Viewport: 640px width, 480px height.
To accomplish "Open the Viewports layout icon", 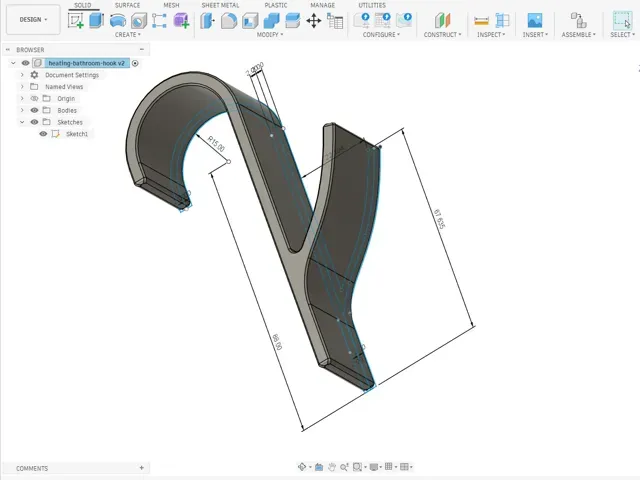I will 404,467.
